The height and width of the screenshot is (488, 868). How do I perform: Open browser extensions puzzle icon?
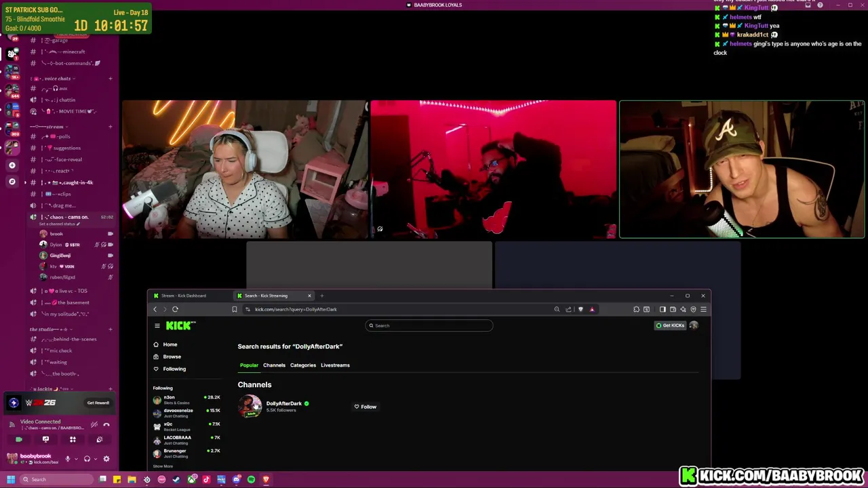coord(636,309)
